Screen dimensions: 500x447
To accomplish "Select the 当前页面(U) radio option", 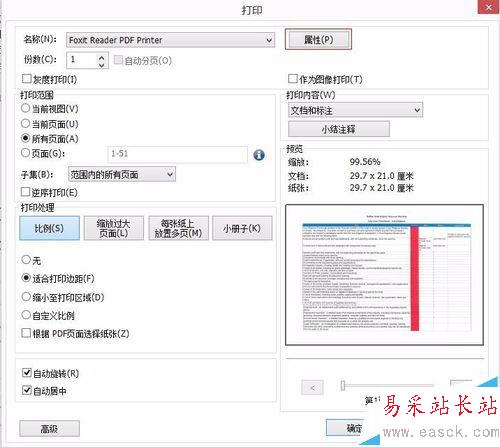I will click(x=25, y=123).
